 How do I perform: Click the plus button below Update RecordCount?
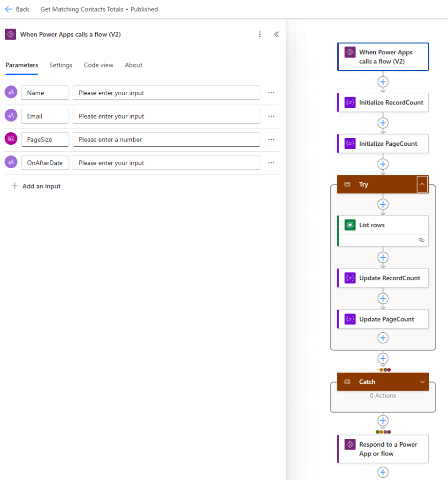(x=383, y=299)
